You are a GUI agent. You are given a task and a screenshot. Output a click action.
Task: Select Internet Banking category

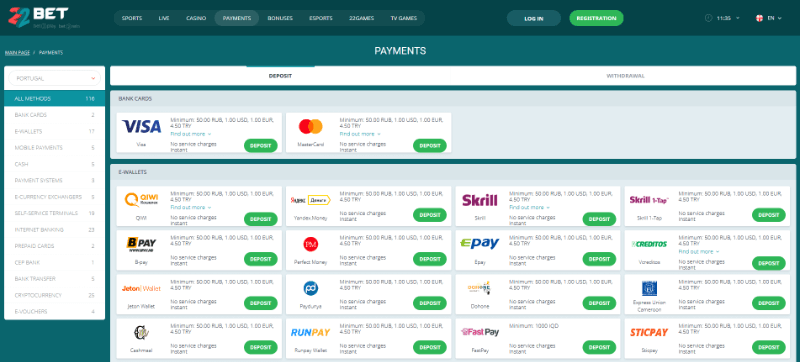55,230
